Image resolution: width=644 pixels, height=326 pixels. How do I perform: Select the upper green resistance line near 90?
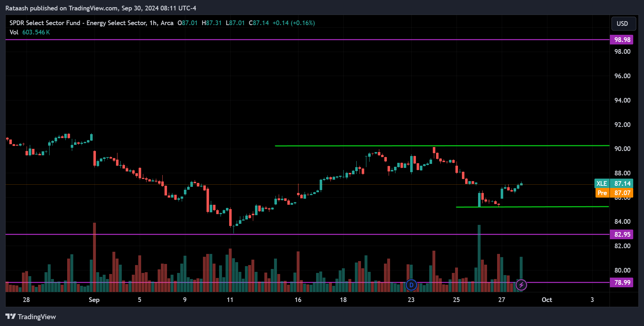tap(442, 146)
